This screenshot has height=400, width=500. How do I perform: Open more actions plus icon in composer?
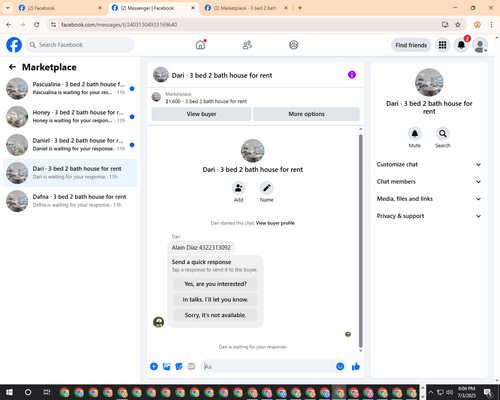pyautogui.click(x=154, y=367)
